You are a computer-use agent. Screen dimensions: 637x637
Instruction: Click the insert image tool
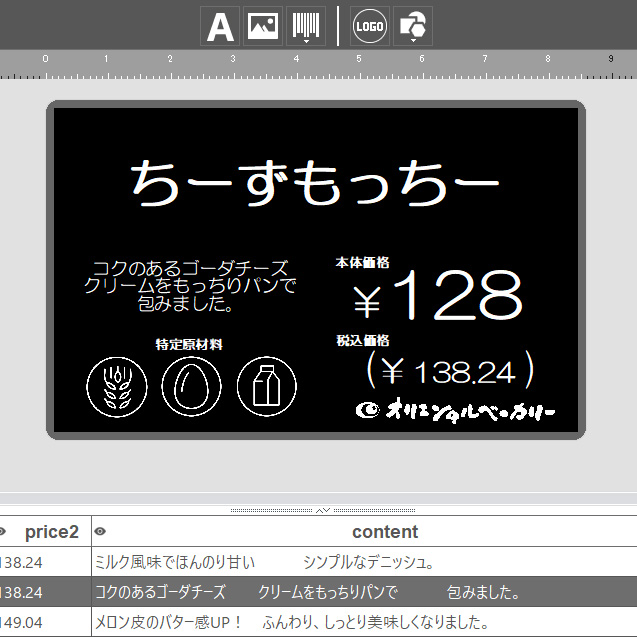[x=263, y=27]
